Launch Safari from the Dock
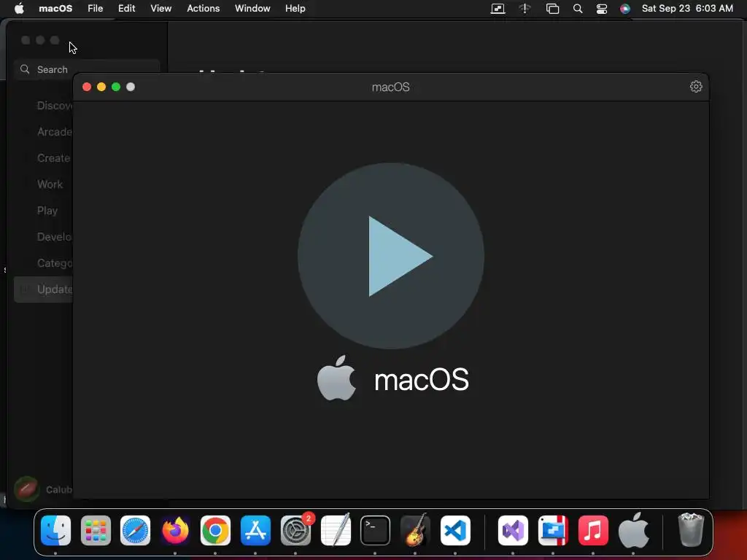This screenshot has width=747, height=560. tap(135, 531)
